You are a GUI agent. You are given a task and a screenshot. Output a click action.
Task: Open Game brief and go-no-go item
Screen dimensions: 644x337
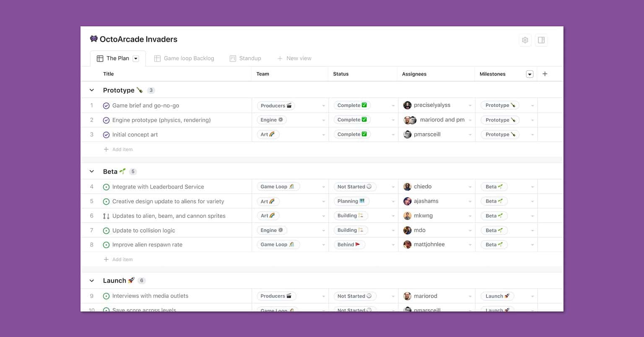coord(145,106)
